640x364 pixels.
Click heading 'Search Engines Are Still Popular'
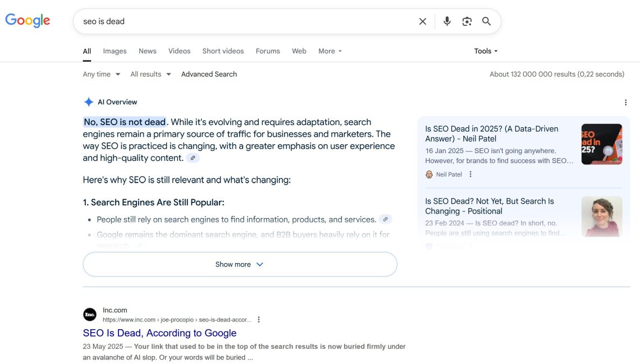[153, 202]
